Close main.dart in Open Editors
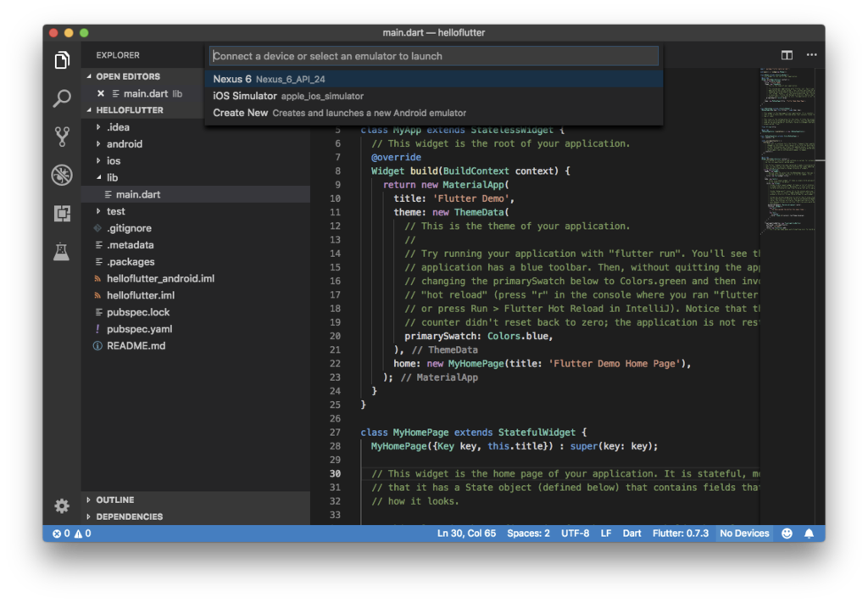Viewport: 868px width, 603px height. (101, 93)
